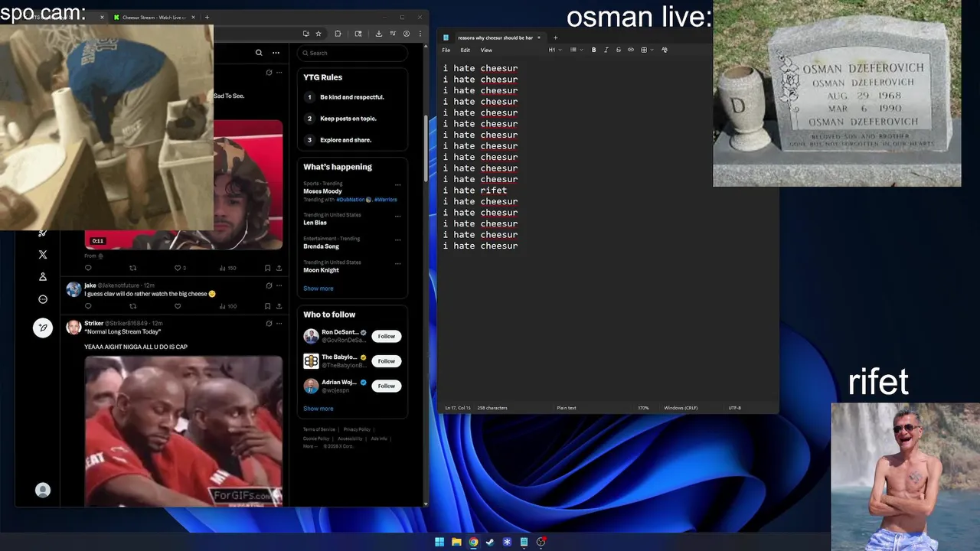Viewport: 980px width, 551px height.
Task: Open Notepad View menu
Action: click(486, 50)
